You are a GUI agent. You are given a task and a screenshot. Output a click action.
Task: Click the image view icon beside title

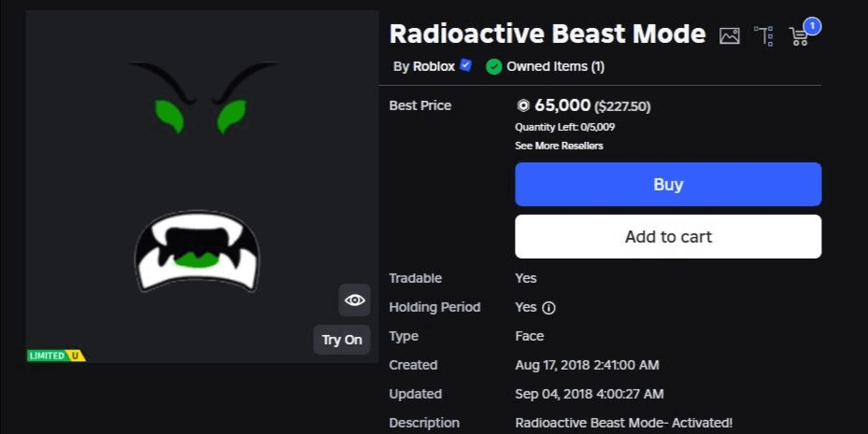(730, 36)
